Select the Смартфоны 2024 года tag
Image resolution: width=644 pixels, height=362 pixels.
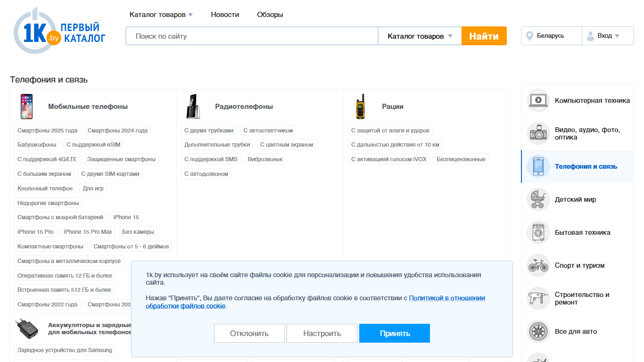click(x=117, y=131)
